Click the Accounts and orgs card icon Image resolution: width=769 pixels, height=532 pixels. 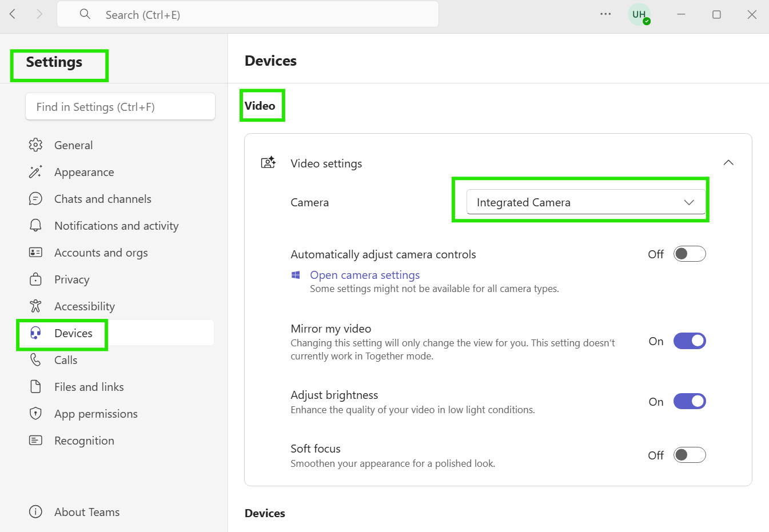pos(35,253)
